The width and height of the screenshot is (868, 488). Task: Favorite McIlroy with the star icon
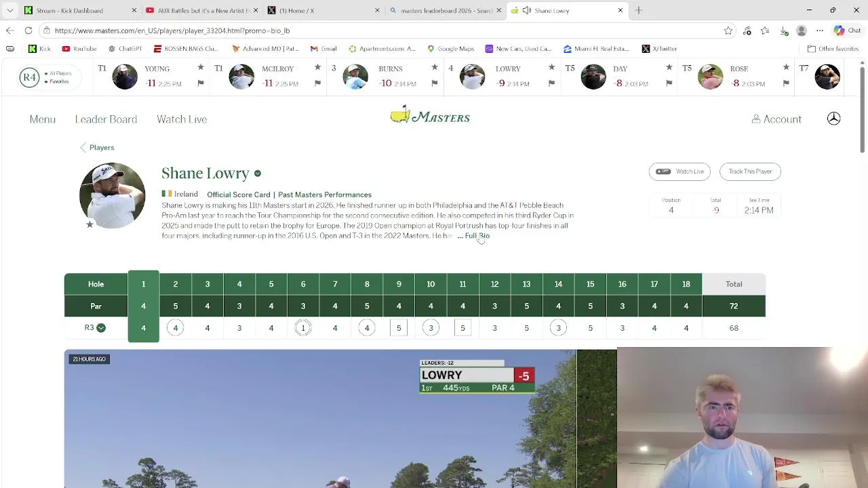tap(317, 67)
